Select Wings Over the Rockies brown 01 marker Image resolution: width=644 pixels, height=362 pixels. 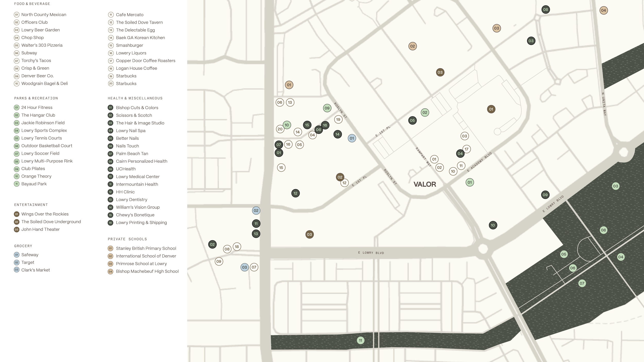click(491, 109)
